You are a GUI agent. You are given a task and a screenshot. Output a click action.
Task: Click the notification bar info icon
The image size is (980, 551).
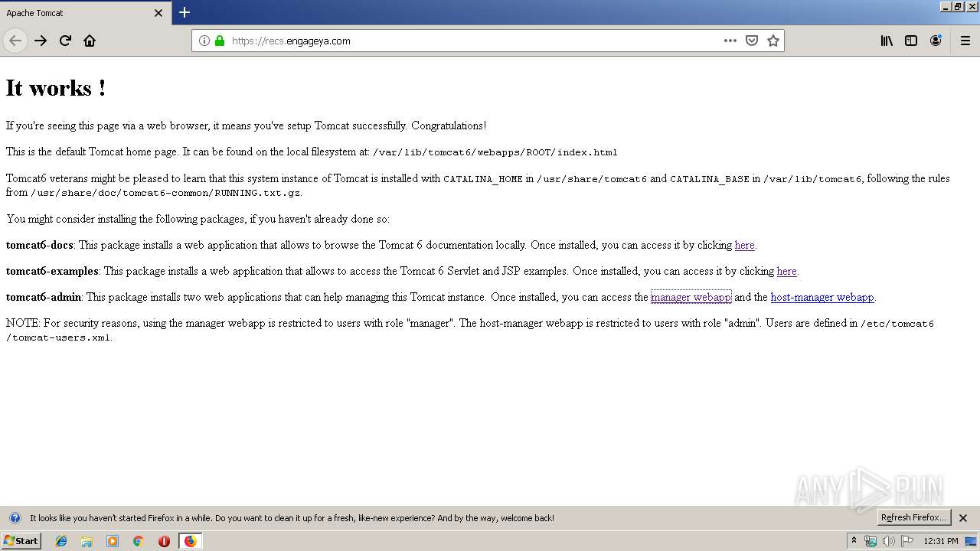[x=15, y=518]
